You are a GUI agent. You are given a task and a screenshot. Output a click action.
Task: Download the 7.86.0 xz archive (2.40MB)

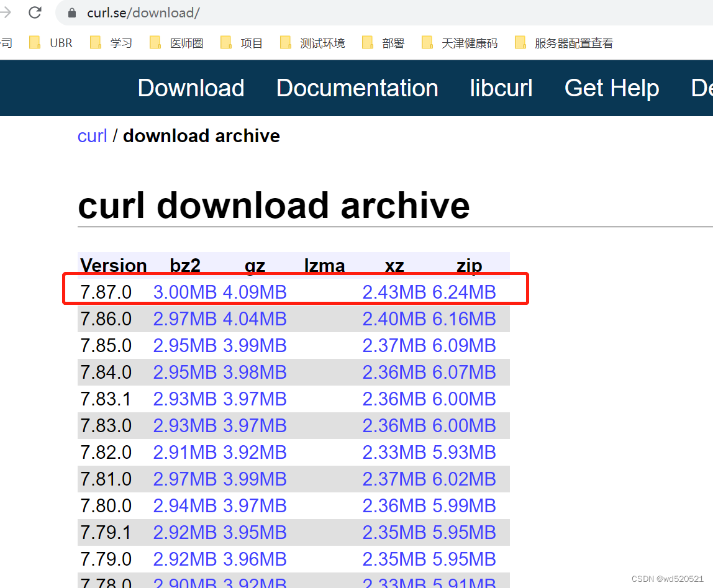coord(394,319)
